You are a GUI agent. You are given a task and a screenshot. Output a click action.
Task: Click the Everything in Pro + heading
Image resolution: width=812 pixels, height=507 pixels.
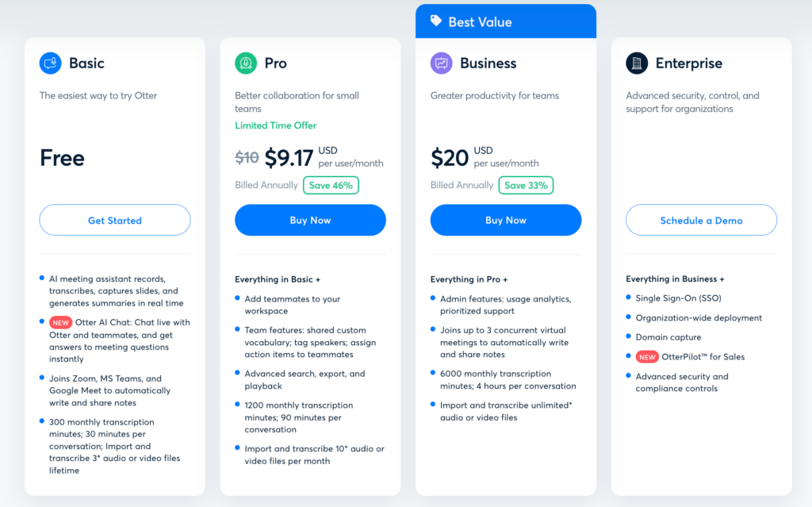tap(469, 279)
